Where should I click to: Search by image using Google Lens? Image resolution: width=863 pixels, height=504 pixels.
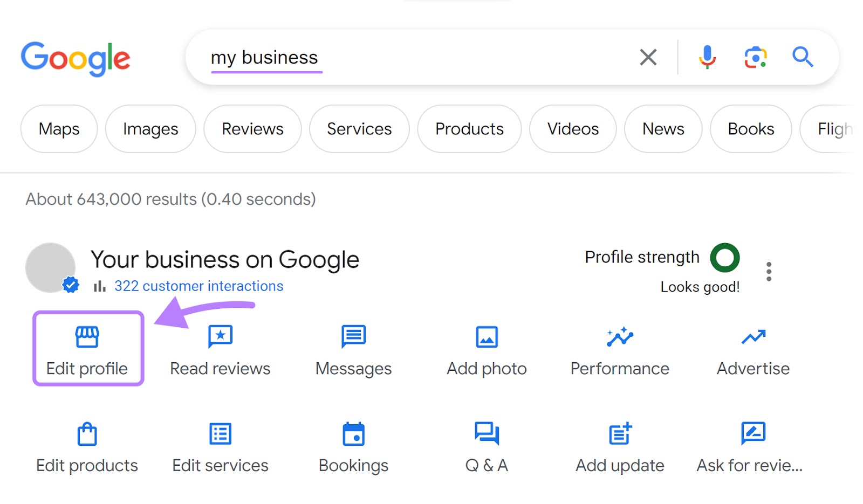tap(755, 57)
